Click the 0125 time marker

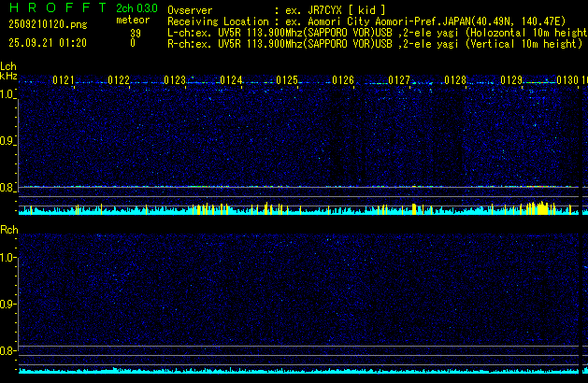click(287, 80)
